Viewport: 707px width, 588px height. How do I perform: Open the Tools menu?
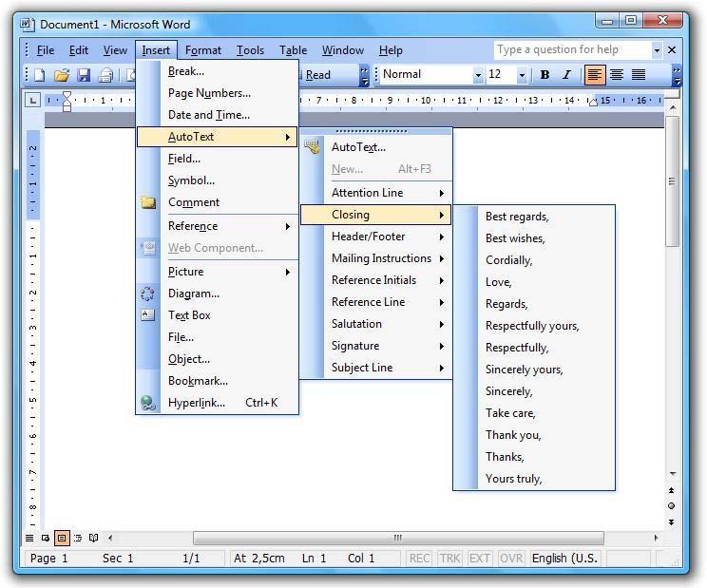[x=250, y=50]
